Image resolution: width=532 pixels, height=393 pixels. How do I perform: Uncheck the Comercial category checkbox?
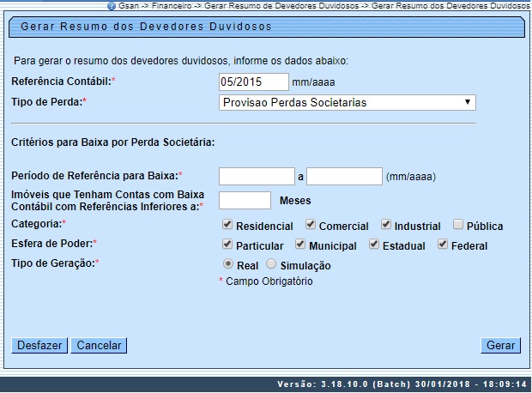pyautogui.click(x=311, y=225)
